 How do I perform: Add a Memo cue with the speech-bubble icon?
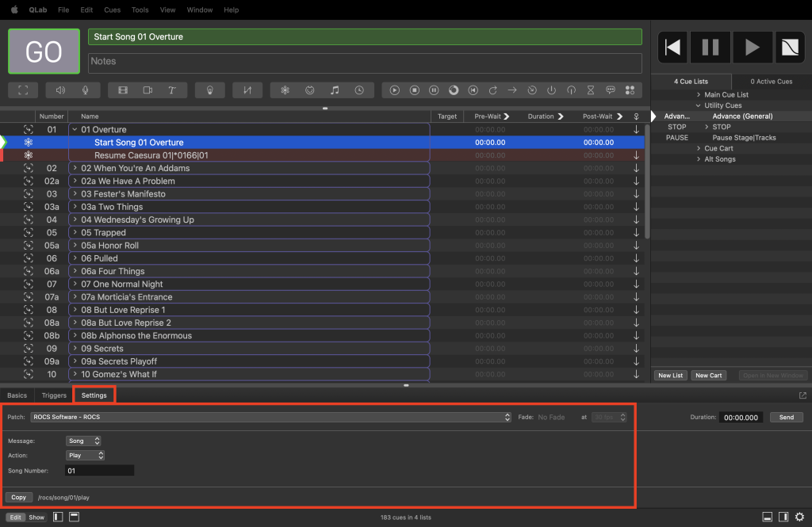(x=611, y=90)
